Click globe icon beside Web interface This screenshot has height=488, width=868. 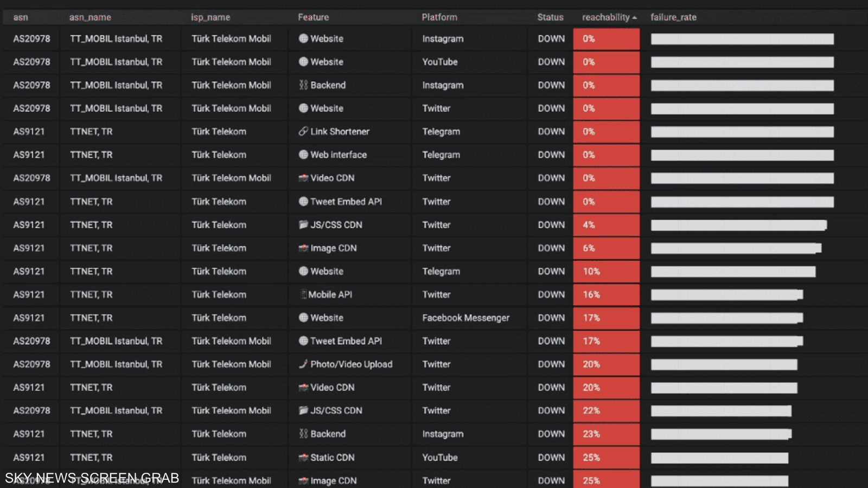303,155
